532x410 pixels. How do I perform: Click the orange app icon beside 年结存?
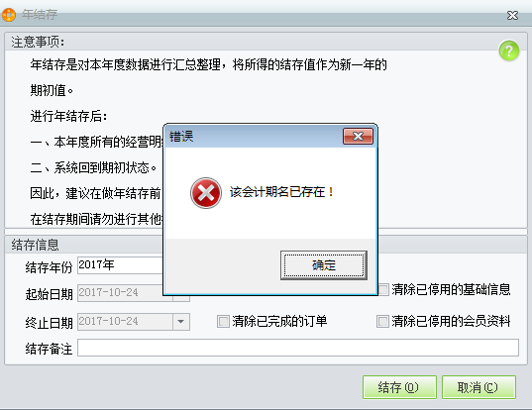pos(9,15)
